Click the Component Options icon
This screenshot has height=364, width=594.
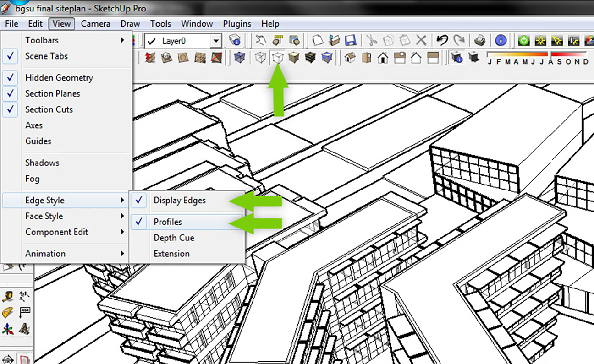click(278, 40)
